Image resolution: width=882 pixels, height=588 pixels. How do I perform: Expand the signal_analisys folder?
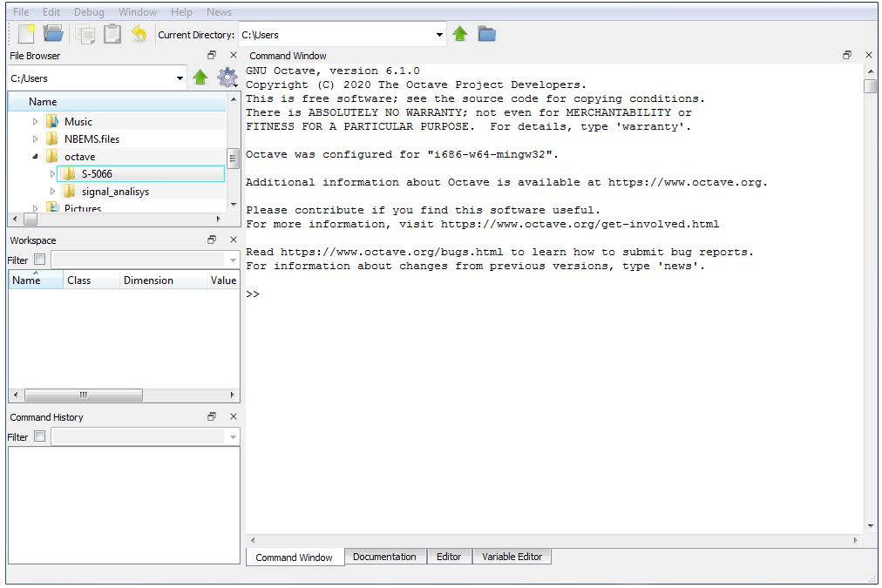coord(52,192)
